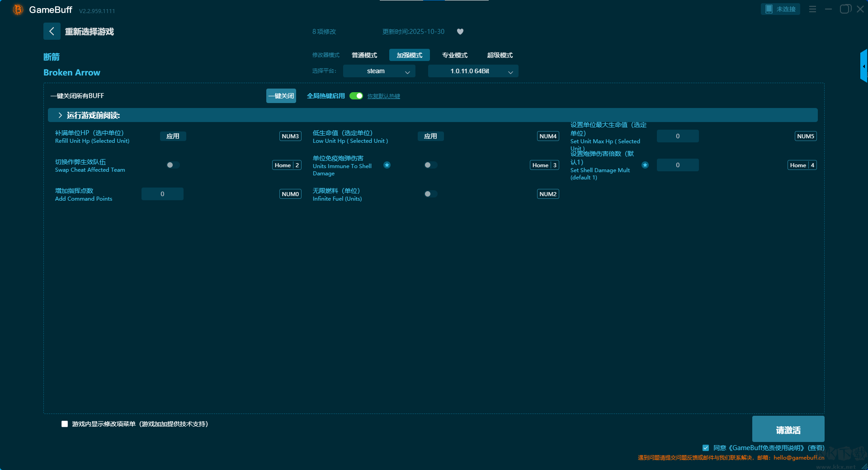The image size is (868, 470).
Task: Click the 请激活 activate button
Action: click(x=788, y=429)
